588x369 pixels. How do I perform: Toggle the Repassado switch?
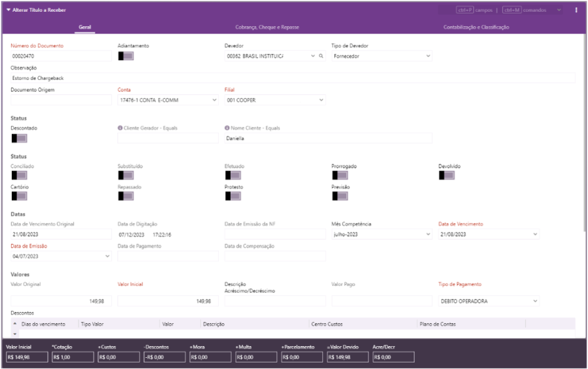126,196
